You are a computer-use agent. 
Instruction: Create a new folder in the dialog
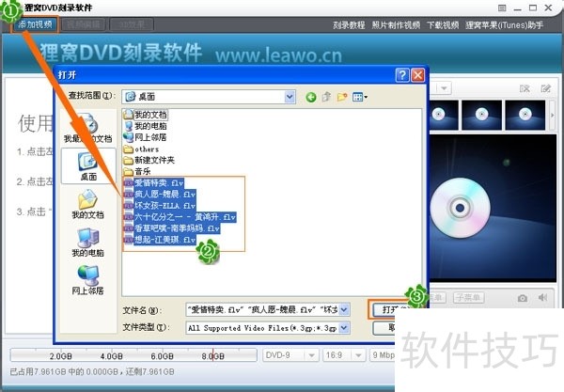(342, 97)
